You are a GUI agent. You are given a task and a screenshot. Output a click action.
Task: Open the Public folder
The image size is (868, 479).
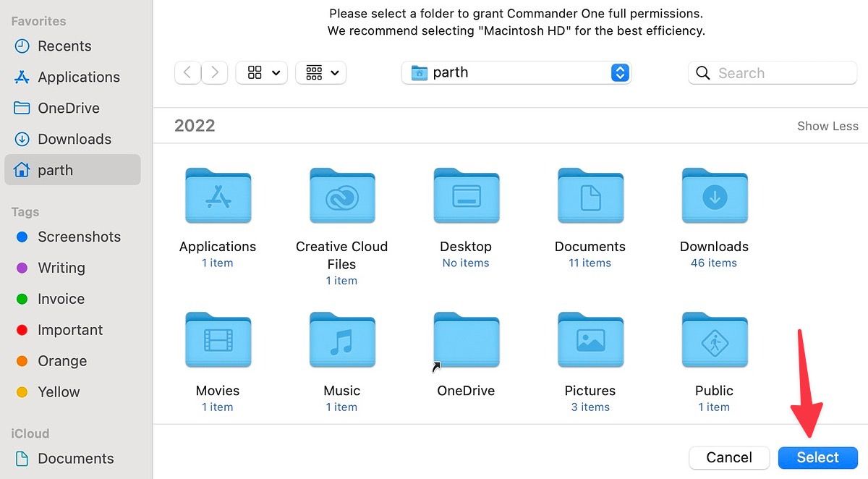click(x=714, y=340)
